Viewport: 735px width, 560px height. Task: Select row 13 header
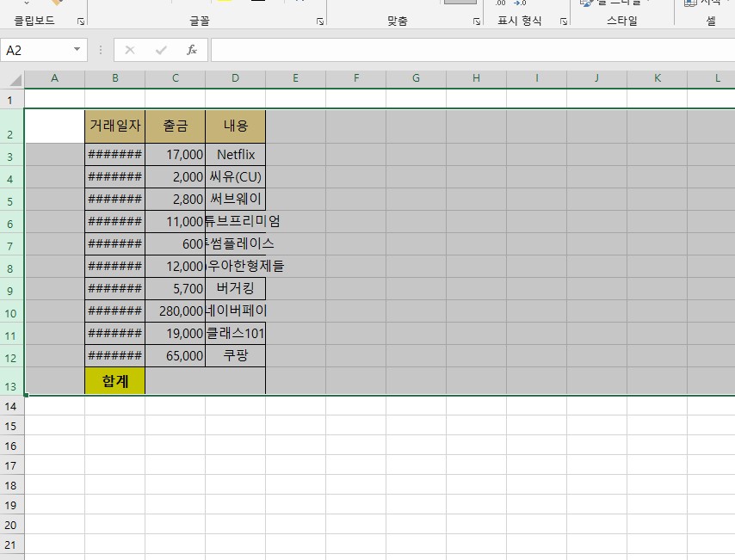click(12, 381)
